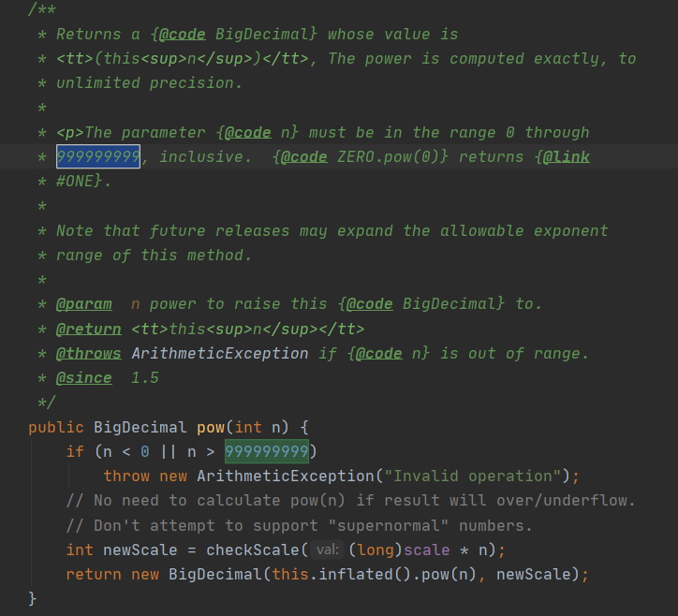Click the 'val:' parameter hint

328,550
